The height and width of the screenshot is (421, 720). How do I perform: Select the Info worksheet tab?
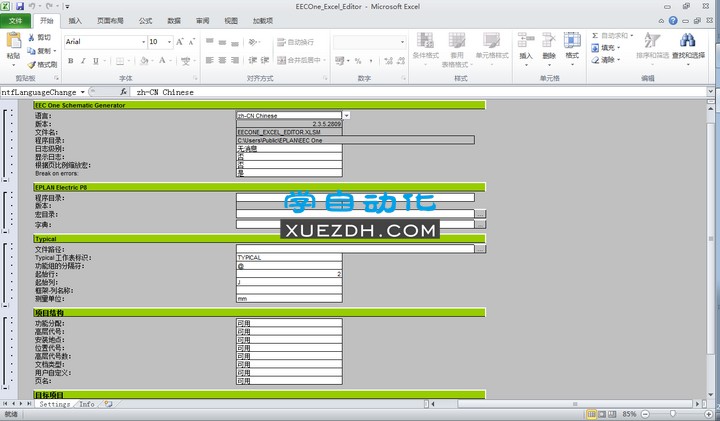tap(87, 404)
